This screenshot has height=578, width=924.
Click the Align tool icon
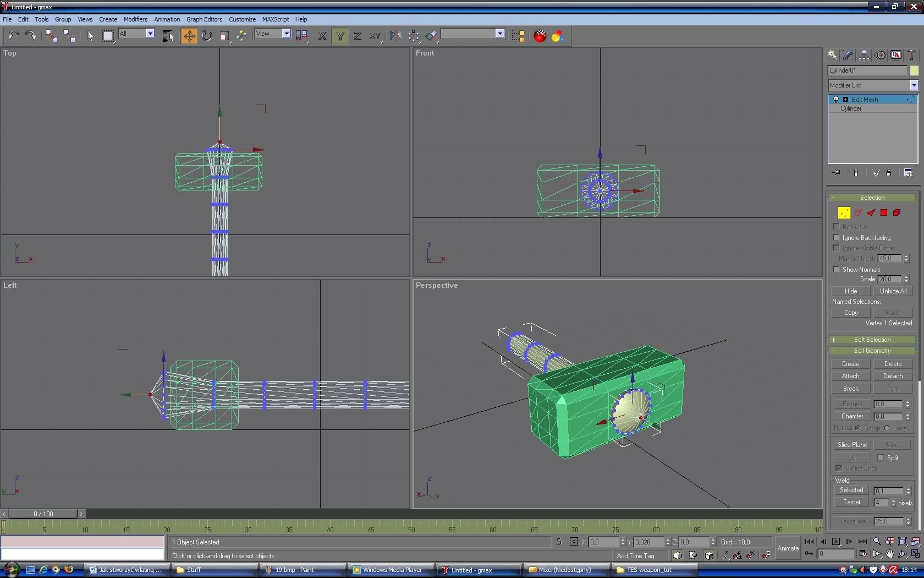click(x=431, y=36)
